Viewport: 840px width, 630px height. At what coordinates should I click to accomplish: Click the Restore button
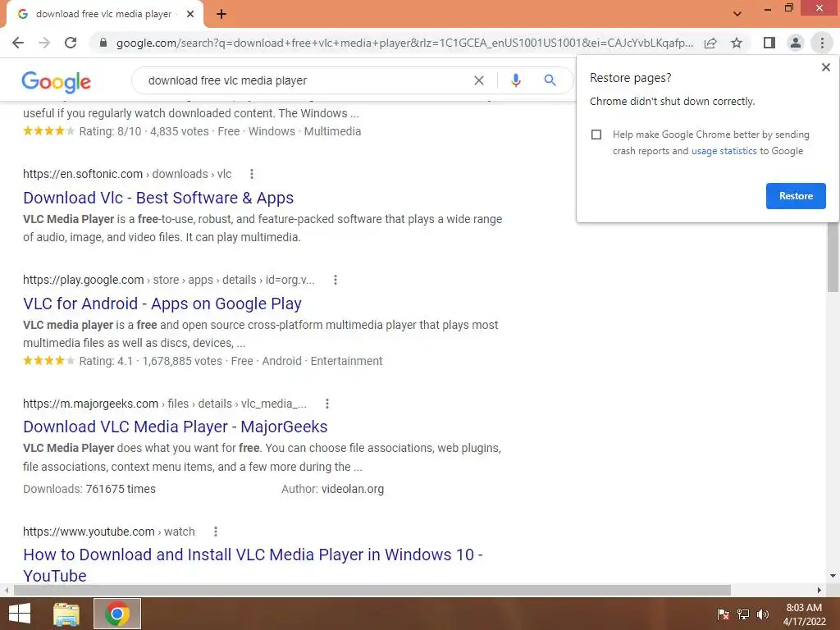point(796,196)
